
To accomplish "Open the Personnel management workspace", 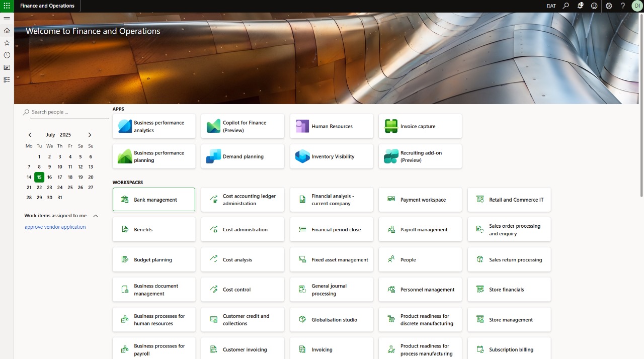I will [420, 290].
